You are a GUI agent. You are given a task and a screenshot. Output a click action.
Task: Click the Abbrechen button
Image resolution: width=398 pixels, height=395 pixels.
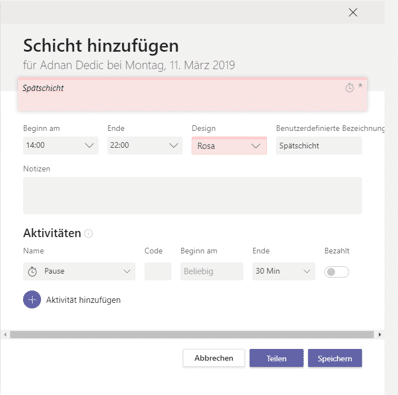[x=214, y=358]
